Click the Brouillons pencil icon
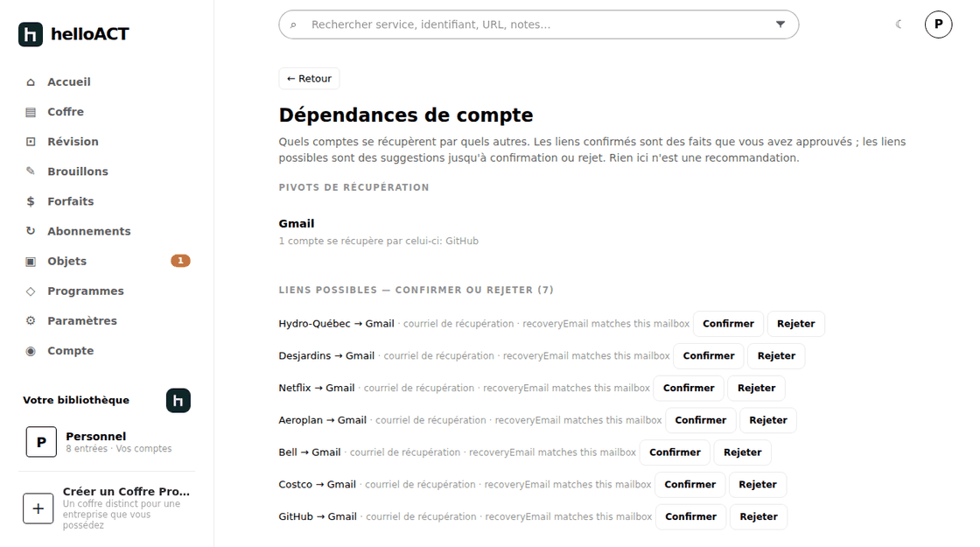 [x=31, y=172]
